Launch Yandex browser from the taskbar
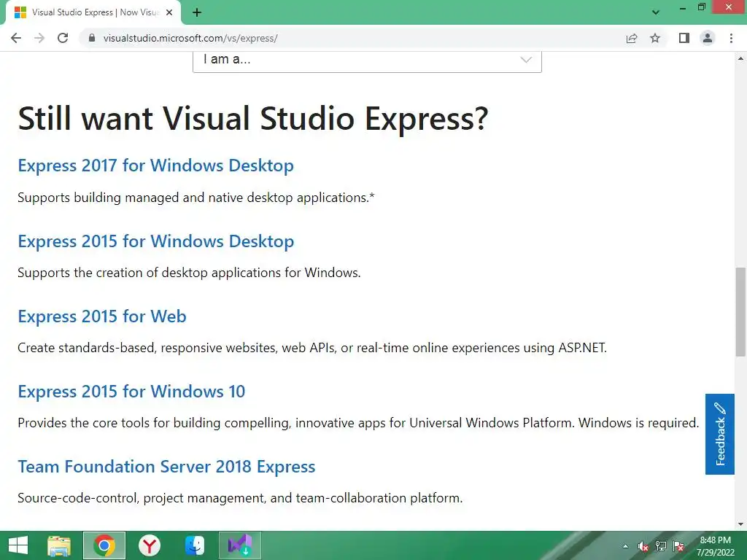747x560 pixels. pyautogui.click(x=150, y=545)
